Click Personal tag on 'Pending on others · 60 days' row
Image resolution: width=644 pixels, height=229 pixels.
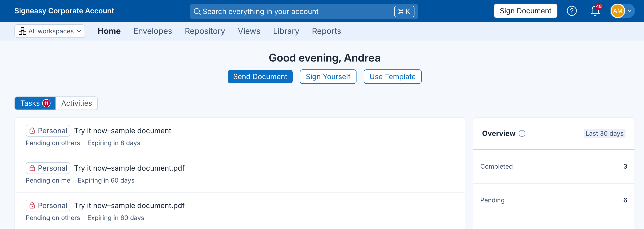tap(48, 206)
